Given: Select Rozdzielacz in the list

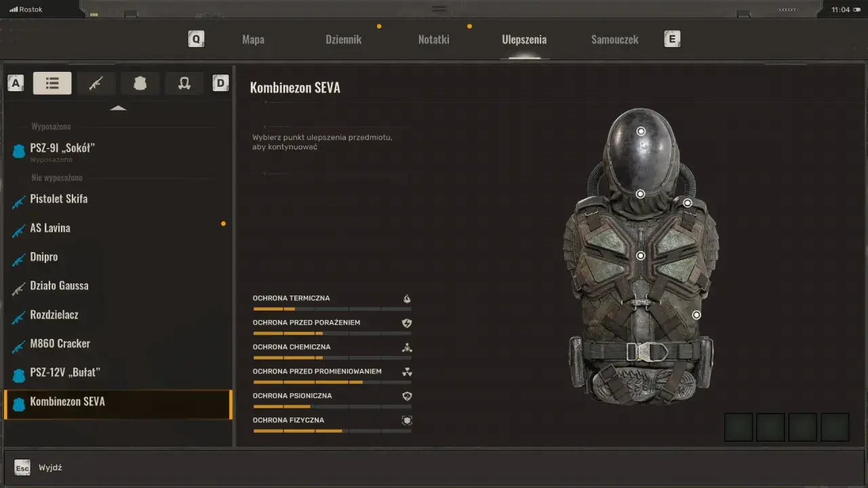Looking at the screenshot, I should pos(118,315).
